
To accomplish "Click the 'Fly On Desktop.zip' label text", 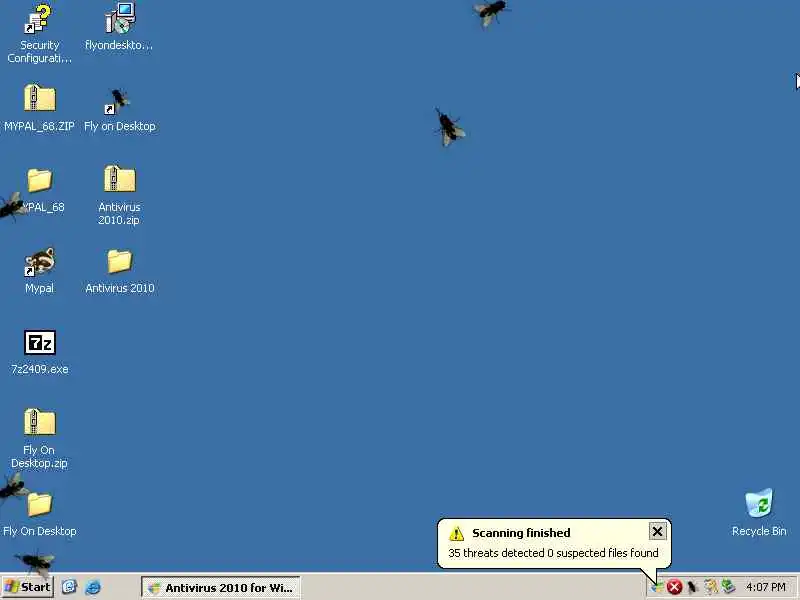I will [x=39, y=457].
